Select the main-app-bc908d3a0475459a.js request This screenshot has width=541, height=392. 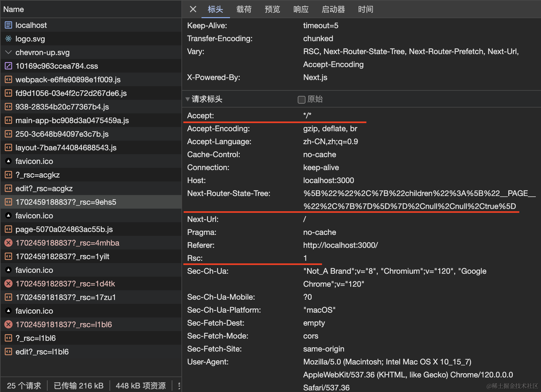[72, 121]
